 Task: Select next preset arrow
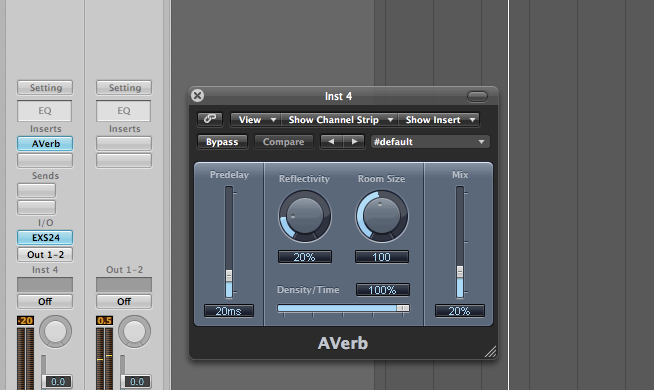(354, 141)
